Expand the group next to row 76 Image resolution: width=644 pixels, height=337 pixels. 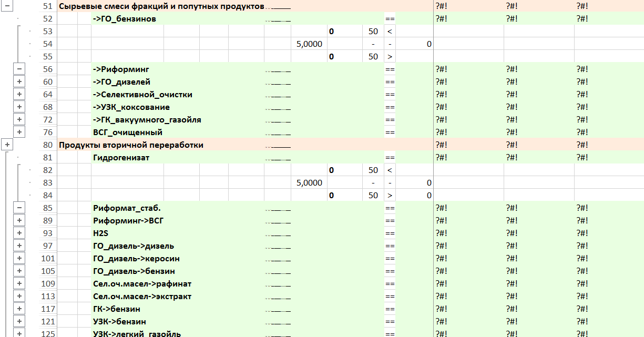tap(19, 132)
